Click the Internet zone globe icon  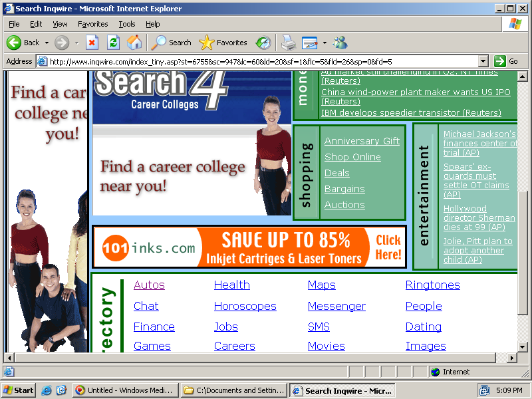tap(436, 372)
